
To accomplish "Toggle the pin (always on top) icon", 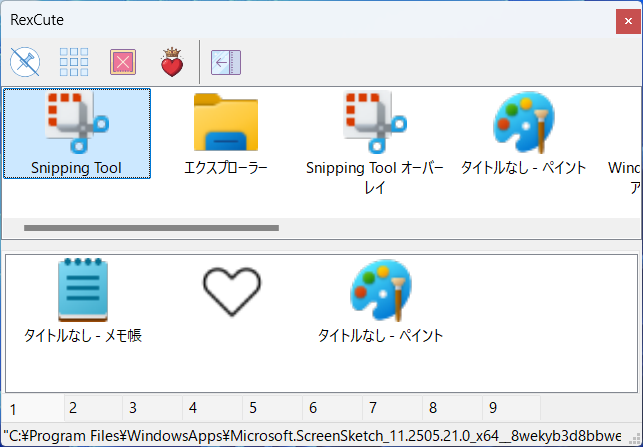I will coord(25,62).
